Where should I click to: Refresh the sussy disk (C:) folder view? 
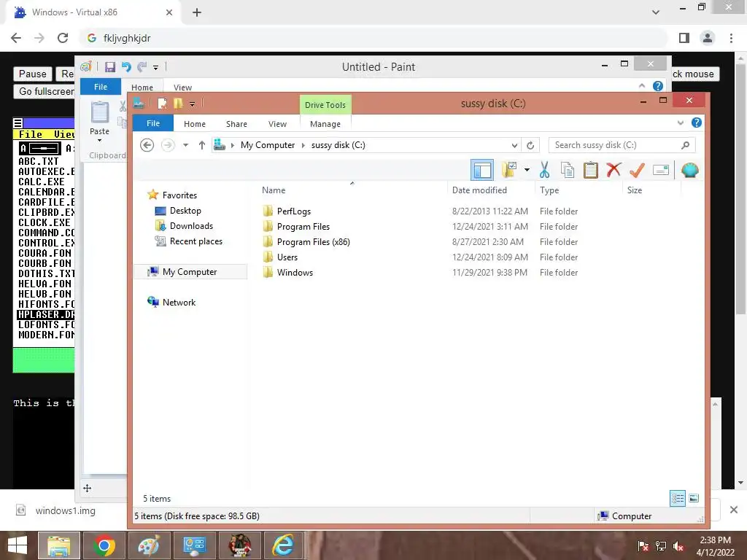(530, 145)
